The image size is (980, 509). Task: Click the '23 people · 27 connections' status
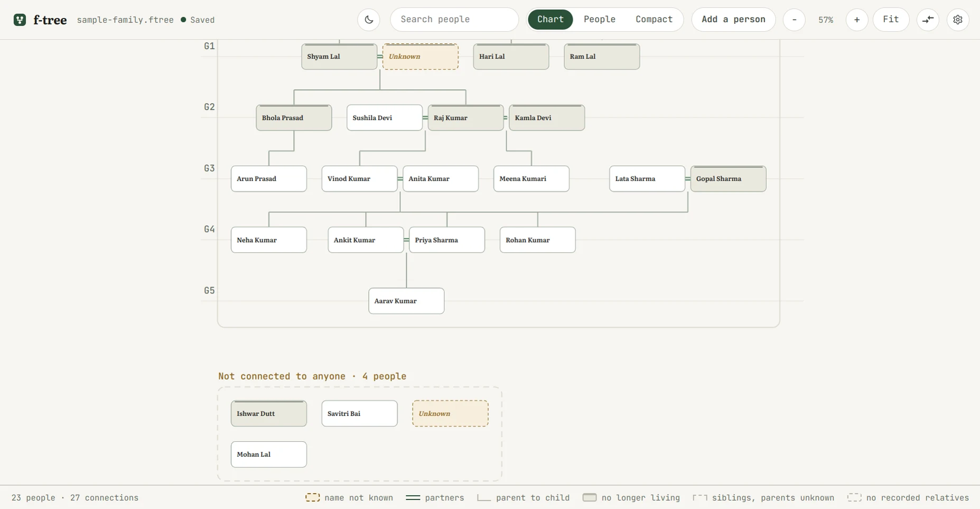pyautogui.click(x=75, y=498)
